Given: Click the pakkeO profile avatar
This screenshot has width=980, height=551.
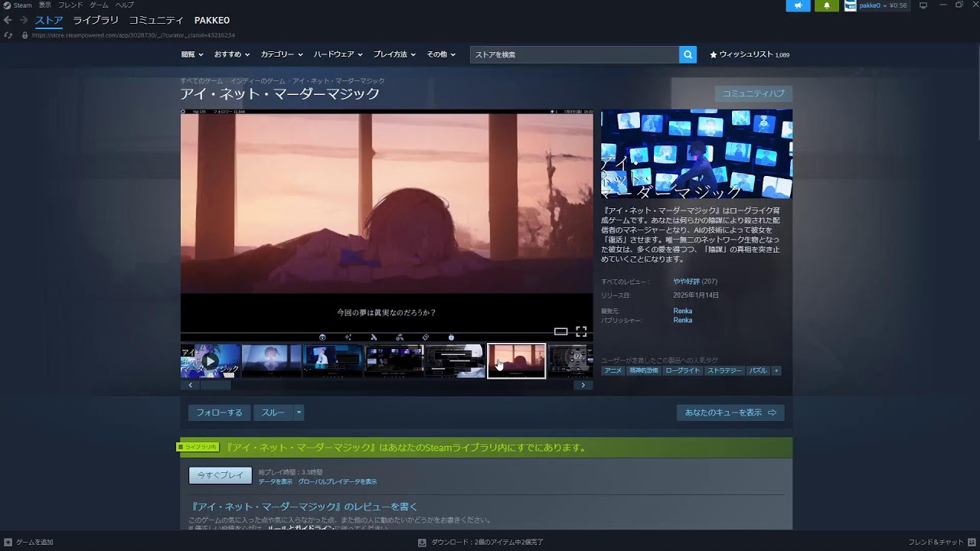Looking at the screenshot, I should [850, 5].
